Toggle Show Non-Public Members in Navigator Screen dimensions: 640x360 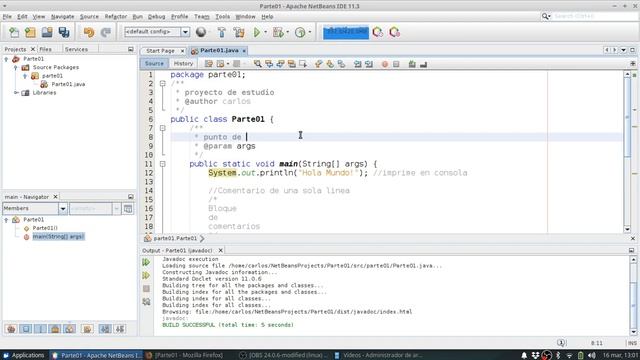pyautogui.click(x=55, y=329)
